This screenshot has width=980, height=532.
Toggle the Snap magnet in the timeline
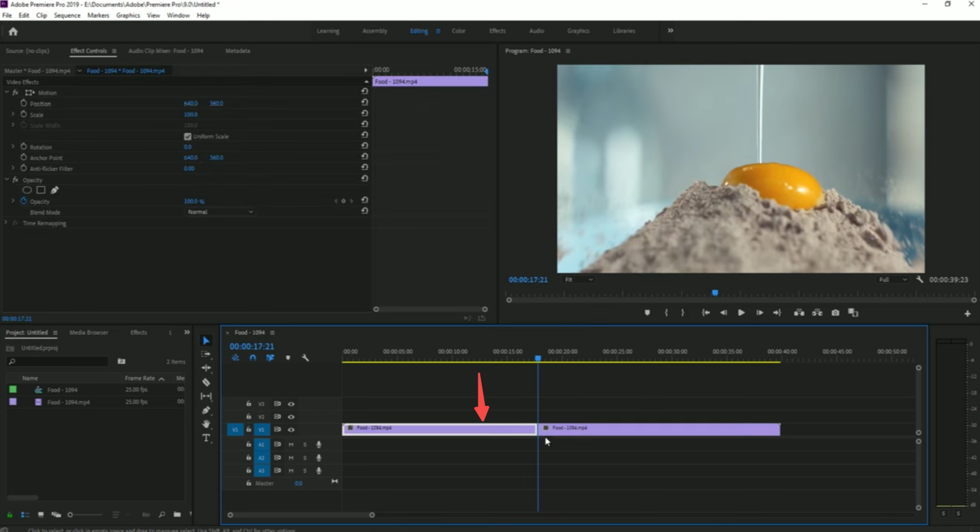252,357
